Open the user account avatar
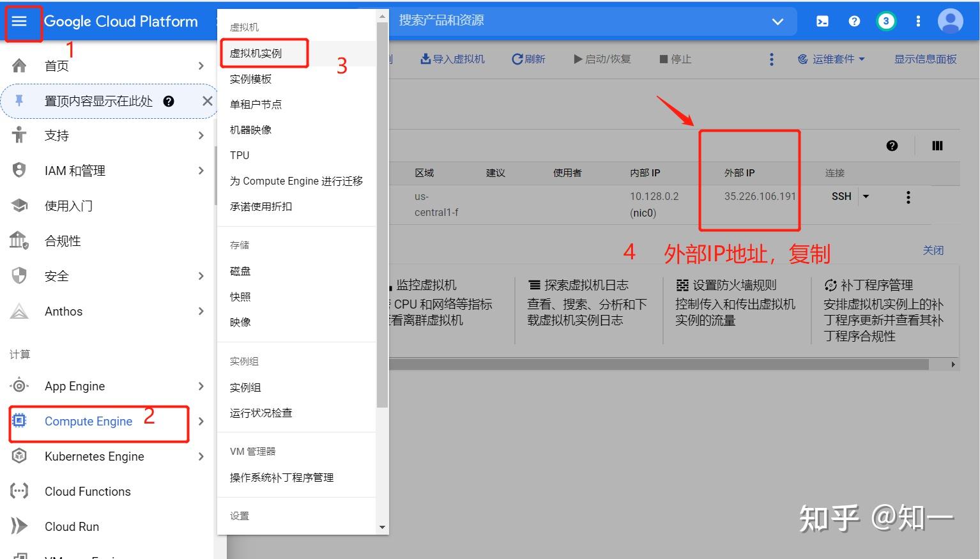The image size is (980, 559). tap(950, 21)
